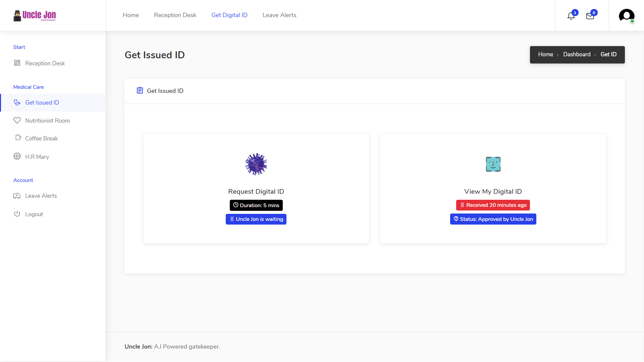Click the user profile avatar

(x=626, y=15)
